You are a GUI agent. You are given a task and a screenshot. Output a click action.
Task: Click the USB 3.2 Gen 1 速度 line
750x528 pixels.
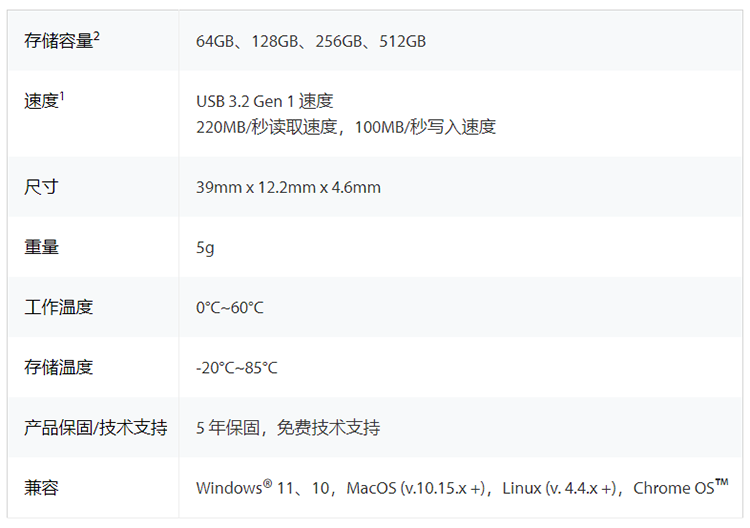pyautogui.click(x=264, y=101)
